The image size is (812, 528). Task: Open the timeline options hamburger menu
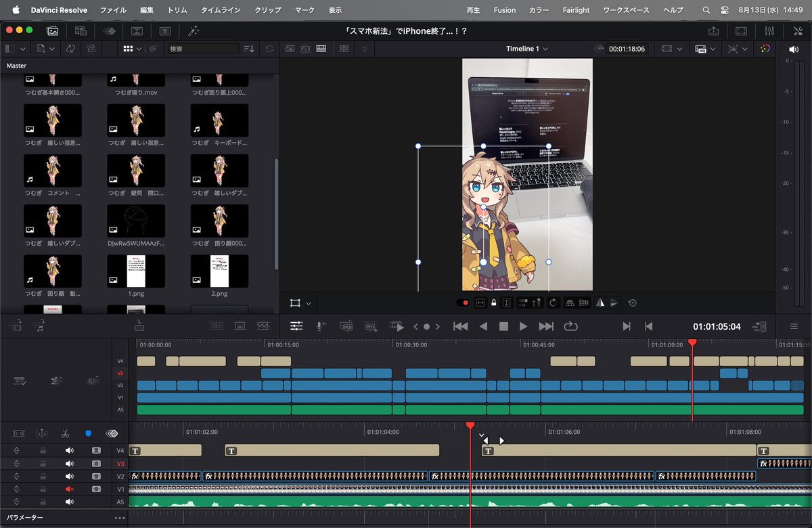[x=794, y=326]
